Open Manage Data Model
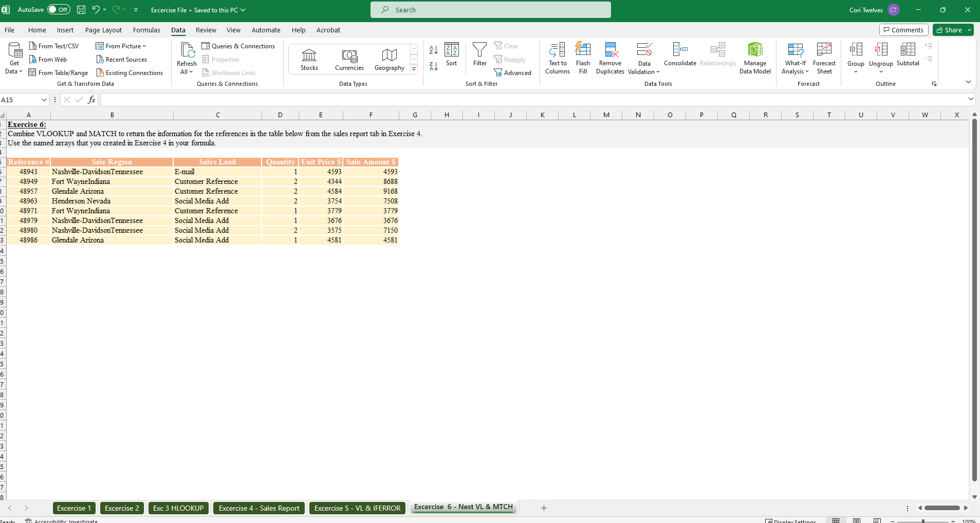 [755, 58]
